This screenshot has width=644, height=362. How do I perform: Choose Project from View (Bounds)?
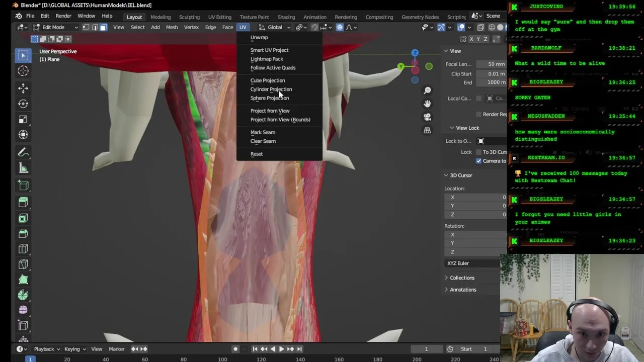280,120
